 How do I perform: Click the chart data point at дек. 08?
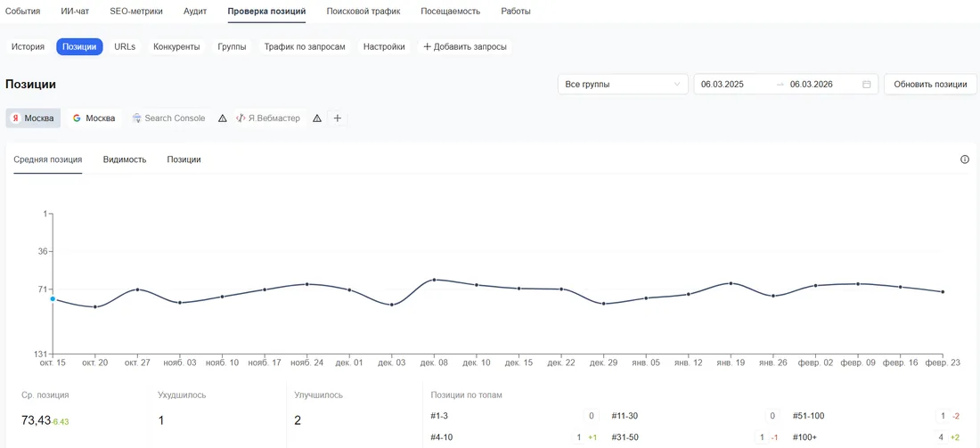[435, 280]
